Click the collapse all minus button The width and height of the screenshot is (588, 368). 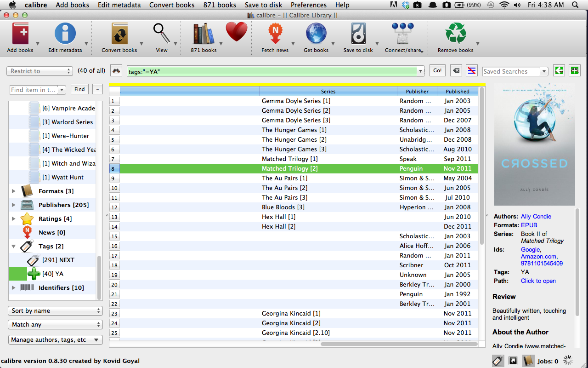coord(97,89)
